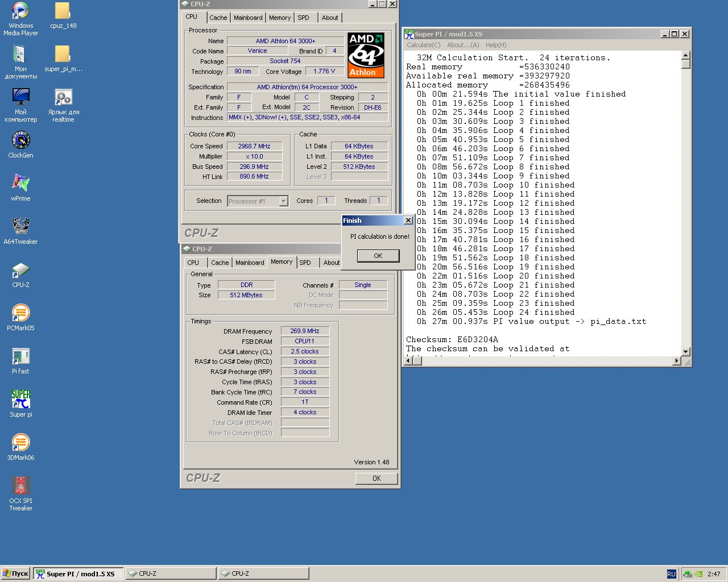The height and width of the screenshot is (582, 728).
Task: Launch wPrime desktop icon
Action: [20, 188]
